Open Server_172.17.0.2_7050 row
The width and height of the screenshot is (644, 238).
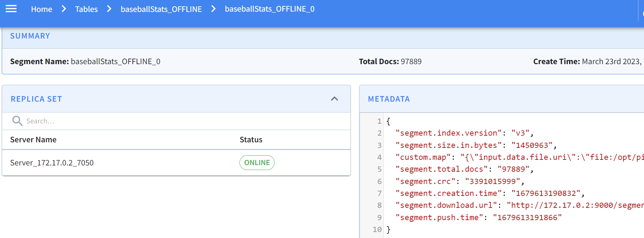tap(176, 163)
